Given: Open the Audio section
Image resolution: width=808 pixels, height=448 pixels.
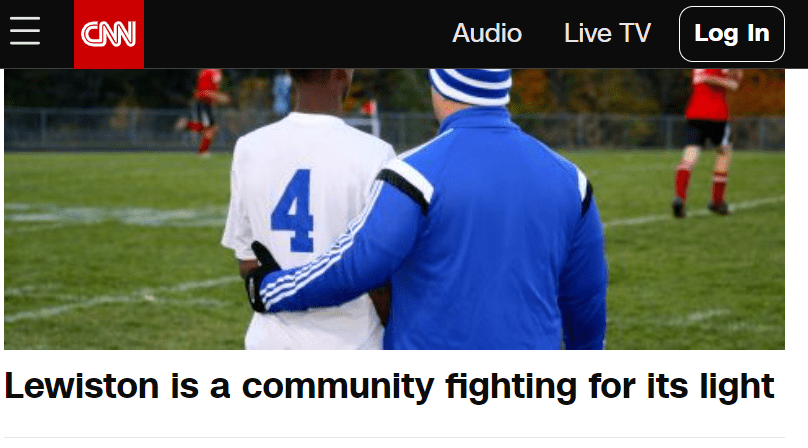Looking at the screenshot, I should tap(487, 34).
